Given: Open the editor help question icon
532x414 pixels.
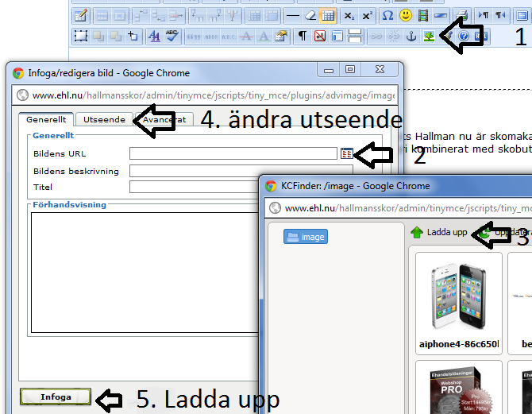Looking at the screenshot, I should click(464, 36).
